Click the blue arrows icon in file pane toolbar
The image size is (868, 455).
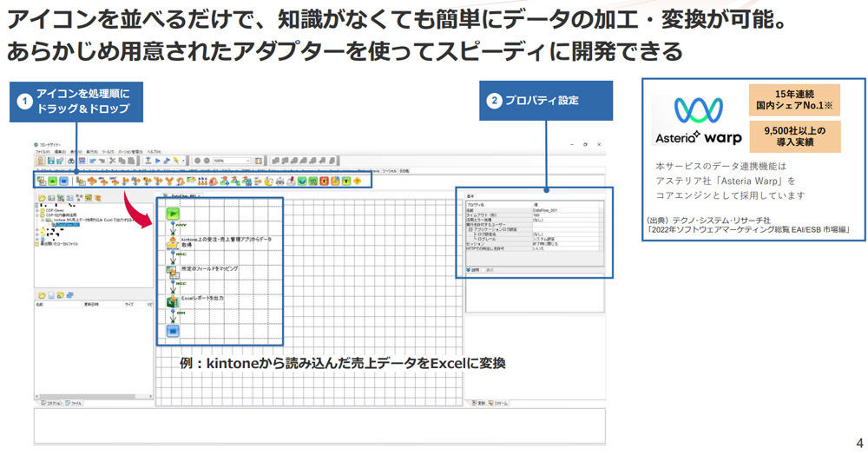69,295
